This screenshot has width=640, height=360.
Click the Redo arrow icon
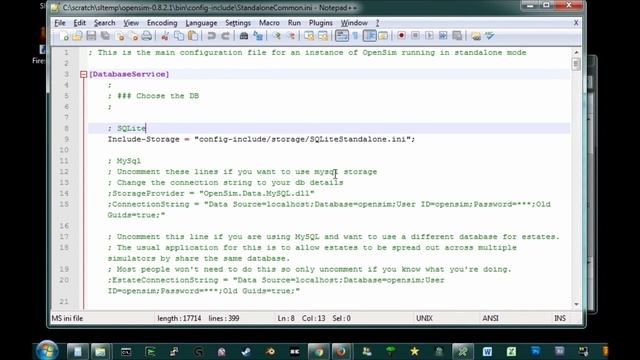[225, 36]
